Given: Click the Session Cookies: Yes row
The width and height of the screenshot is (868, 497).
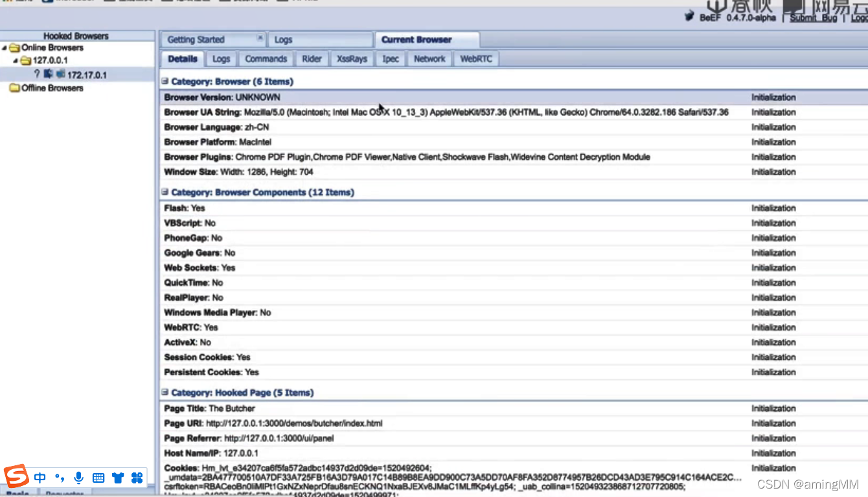Looking at the screenshot, I should (514, 357).
